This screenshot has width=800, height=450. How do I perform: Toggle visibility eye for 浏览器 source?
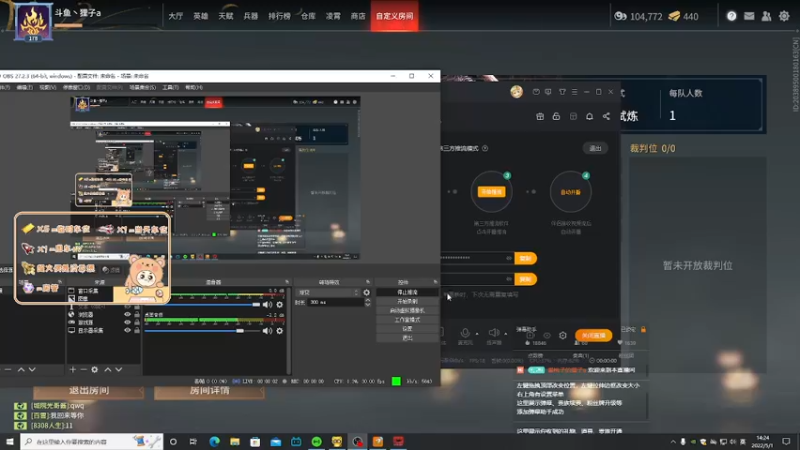[128, 315]
